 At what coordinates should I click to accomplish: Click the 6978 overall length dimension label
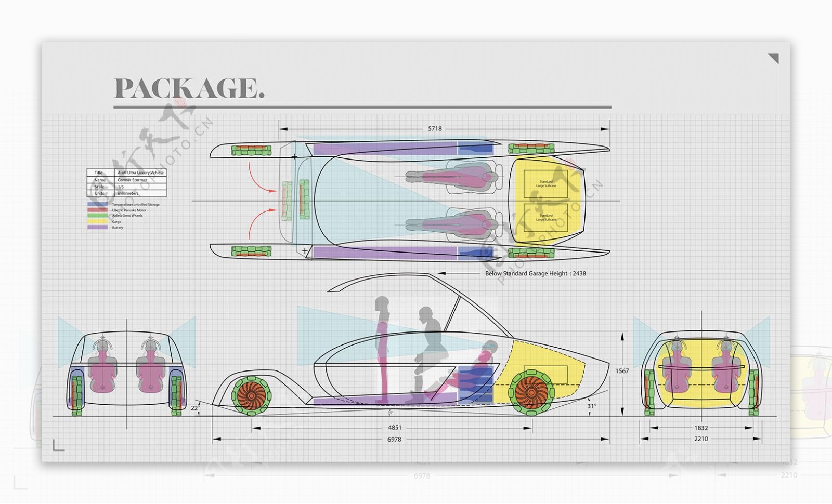[394, 439]
